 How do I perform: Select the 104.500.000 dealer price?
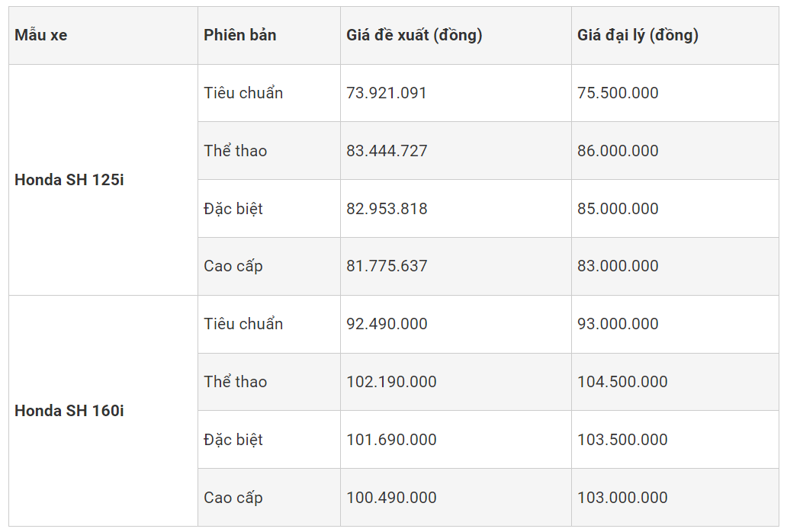tap(622, 382)
